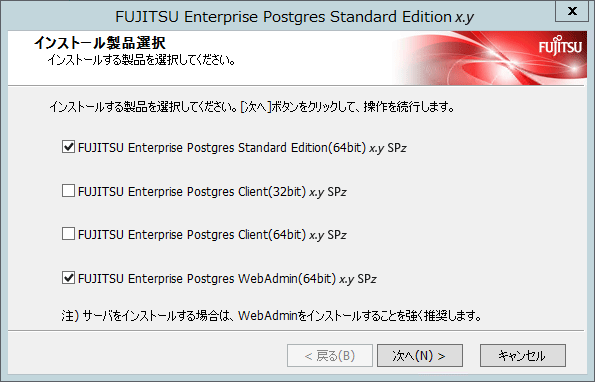Screen dimensions: 595x382
Task: Click the インストール製品選択 heading
Action: tap(100, 43)
